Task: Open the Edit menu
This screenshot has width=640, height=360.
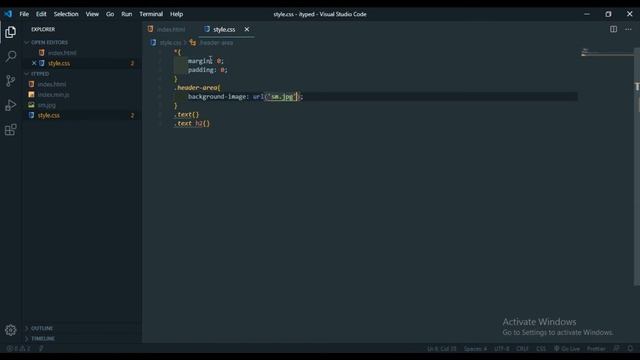Action: pos(41,14)
